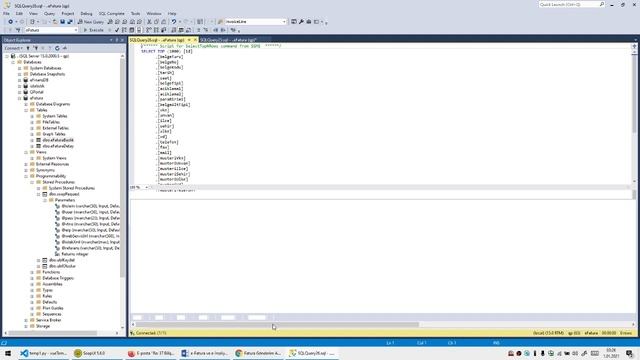Viewport: 640px width, 360px height.
Task: Select the Plan Guides folder
Action: 53,308
